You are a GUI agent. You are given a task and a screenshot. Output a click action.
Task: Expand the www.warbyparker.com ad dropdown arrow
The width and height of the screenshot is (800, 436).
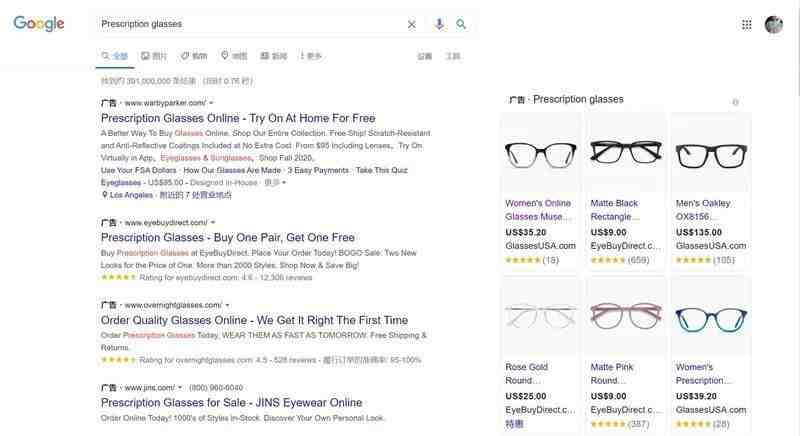point(211,103)
